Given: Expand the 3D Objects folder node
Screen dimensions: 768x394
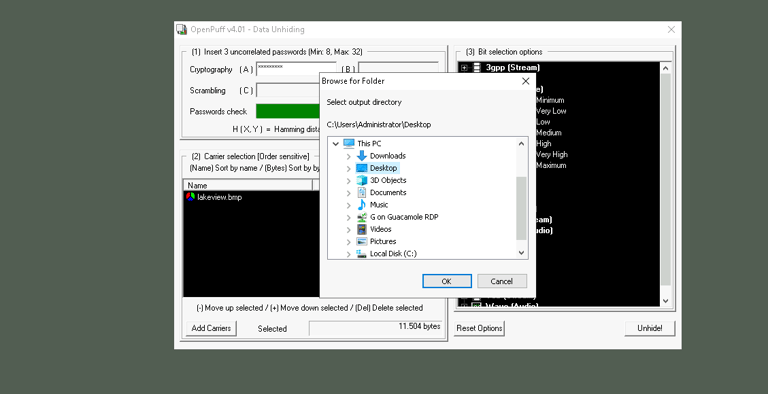Looking at the screenshot, I should pos(348,181).
